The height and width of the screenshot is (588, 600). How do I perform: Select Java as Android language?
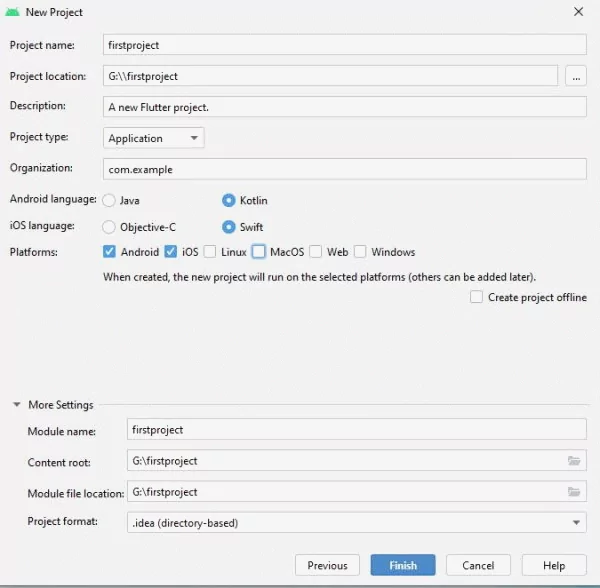pos(109,200)
